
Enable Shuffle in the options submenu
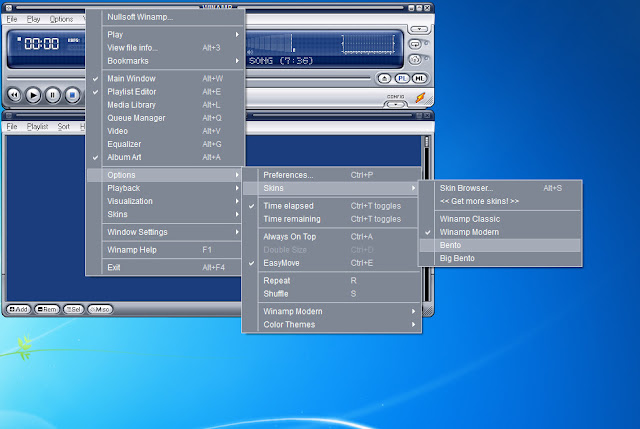332,294
